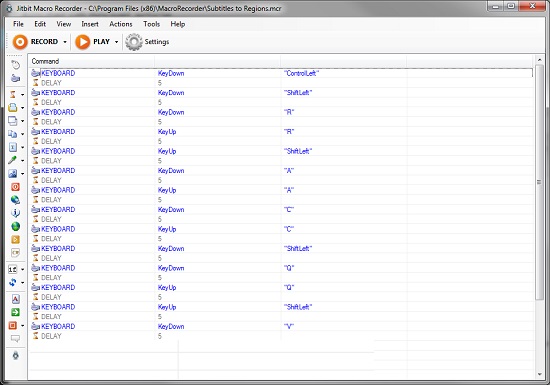
Task: Click the open file folder icon in sidebar
Action: coord(13,108)
